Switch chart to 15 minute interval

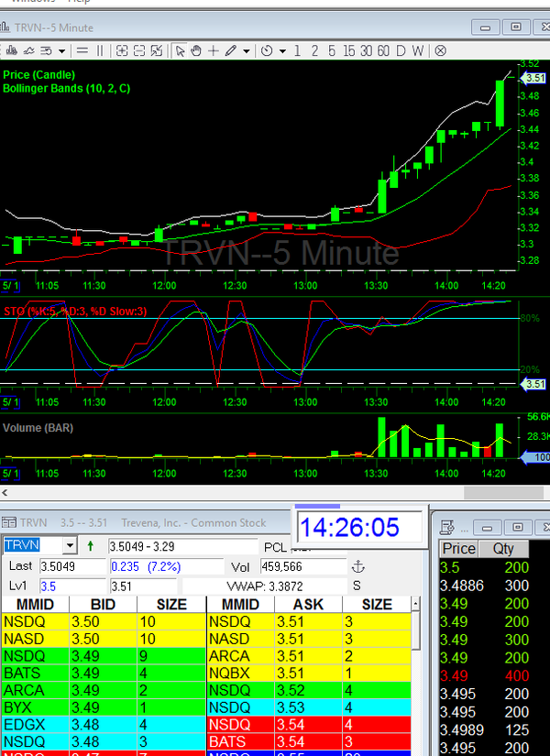[349, 50]
